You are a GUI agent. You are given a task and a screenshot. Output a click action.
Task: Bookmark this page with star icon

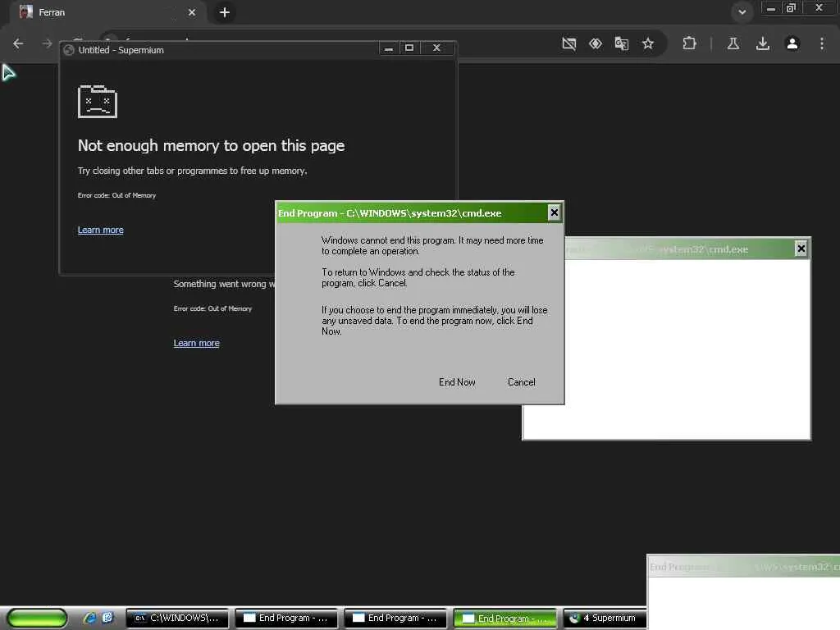coord(648,43)
